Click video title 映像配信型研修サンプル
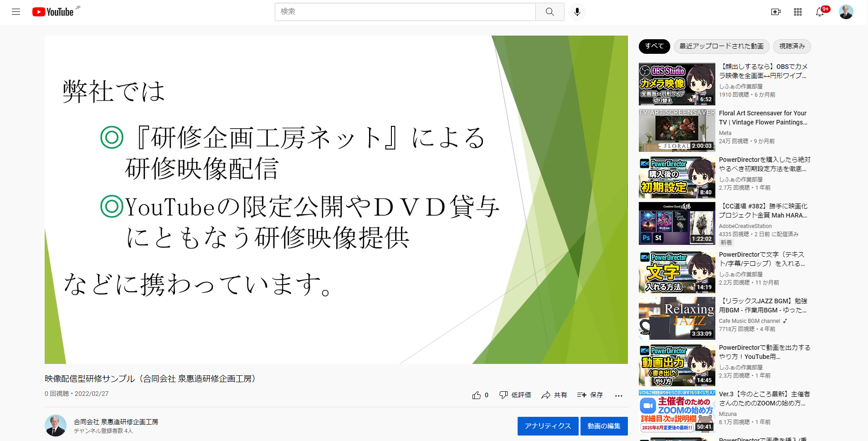The image size is (868, 441). tap(151, 379)
